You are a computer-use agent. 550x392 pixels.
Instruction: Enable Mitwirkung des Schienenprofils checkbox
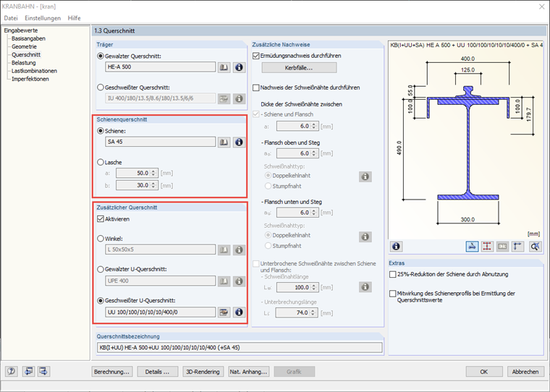(393, 294)
